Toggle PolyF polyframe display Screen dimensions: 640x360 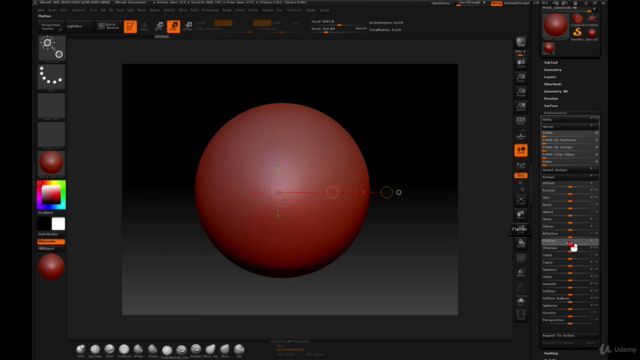coord(521,258)
